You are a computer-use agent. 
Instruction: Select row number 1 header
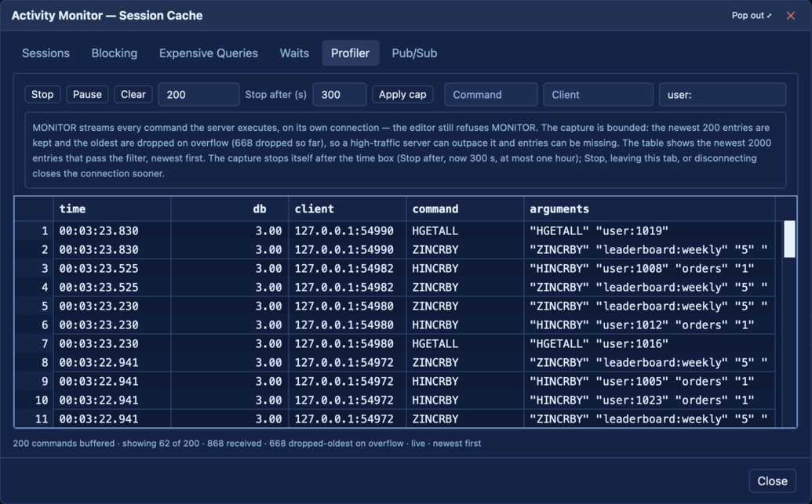point(35,230)
